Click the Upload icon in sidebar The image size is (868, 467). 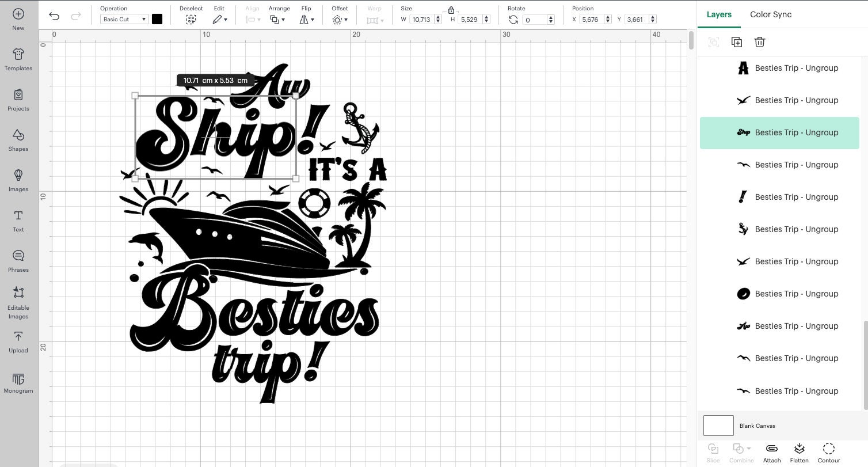[18, 341]
